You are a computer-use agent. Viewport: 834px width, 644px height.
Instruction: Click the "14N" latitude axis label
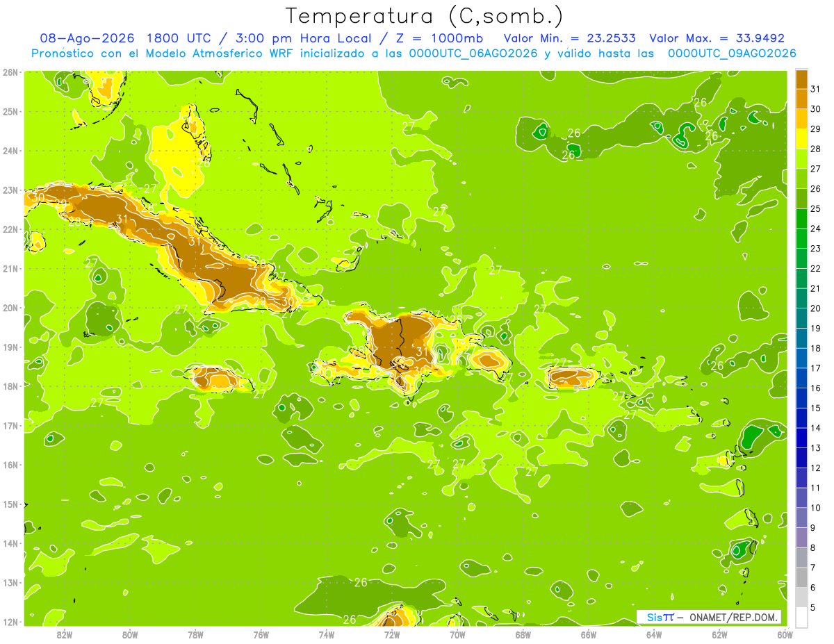[x=10, y=543]
